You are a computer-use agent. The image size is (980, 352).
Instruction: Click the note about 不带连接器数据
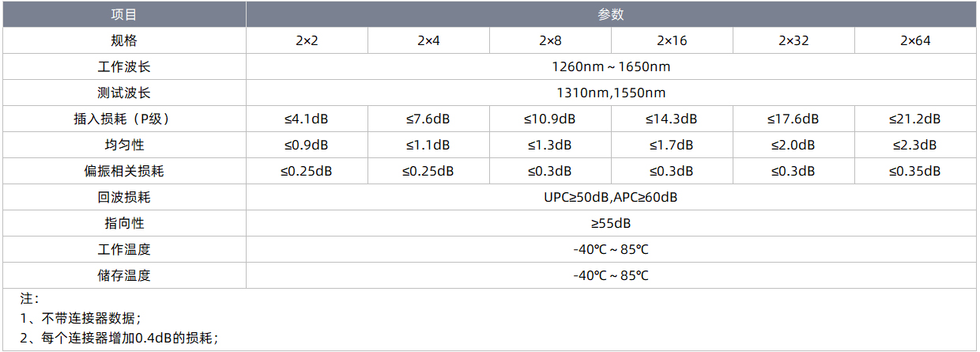(x=81, y=318)
